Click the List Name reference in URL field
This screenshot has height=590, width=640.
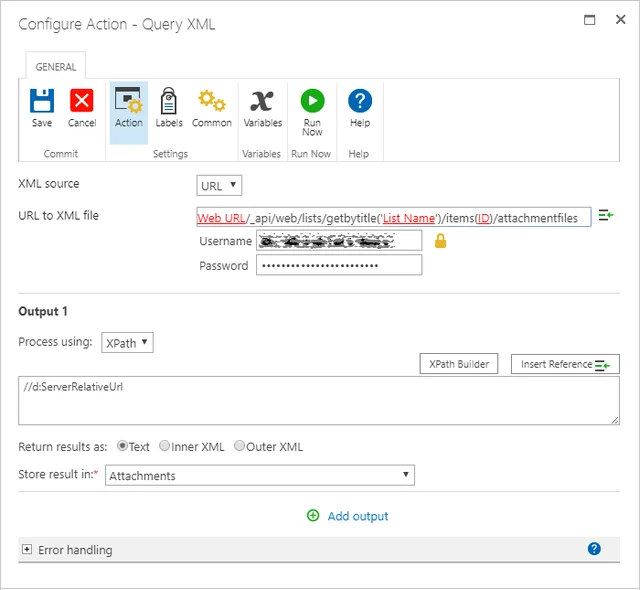409,218
